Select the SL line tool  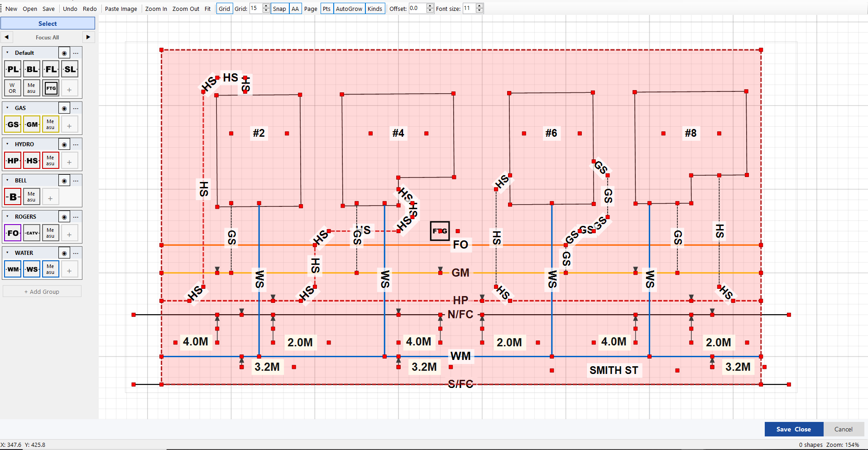pyautogui.click(x=70, y=69)
